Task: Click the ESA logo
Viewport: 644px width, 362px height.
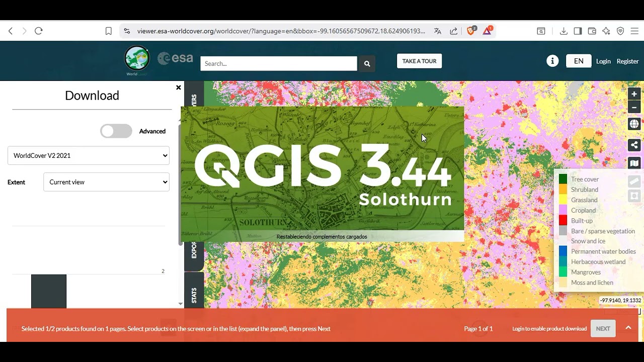Action: 175,58
